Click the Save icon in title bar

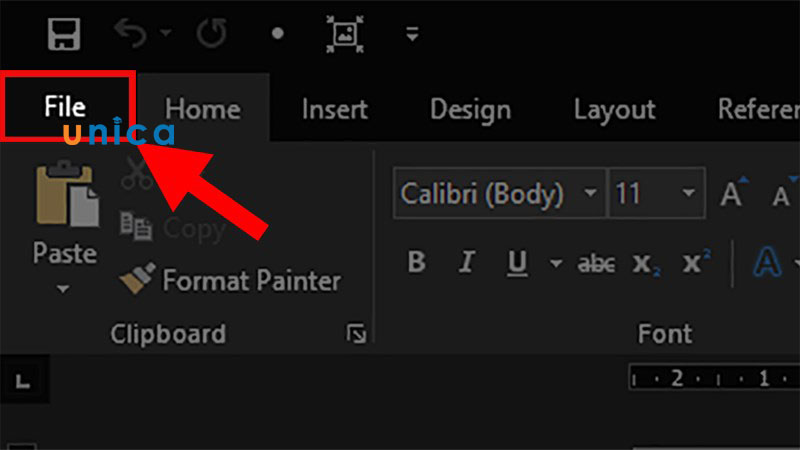coord(64,33)
